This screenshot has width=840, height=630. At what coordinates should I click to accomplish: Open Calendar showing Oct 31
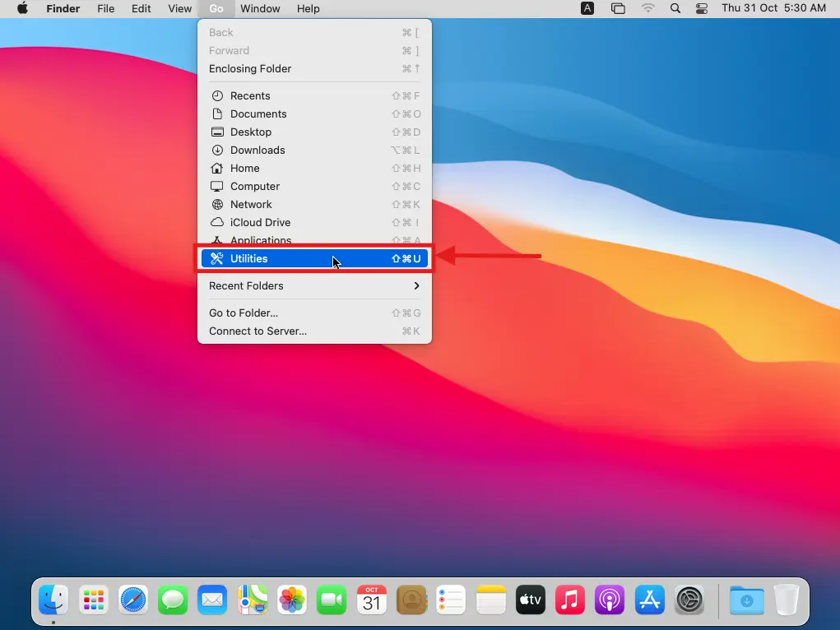tap(371, 600)
